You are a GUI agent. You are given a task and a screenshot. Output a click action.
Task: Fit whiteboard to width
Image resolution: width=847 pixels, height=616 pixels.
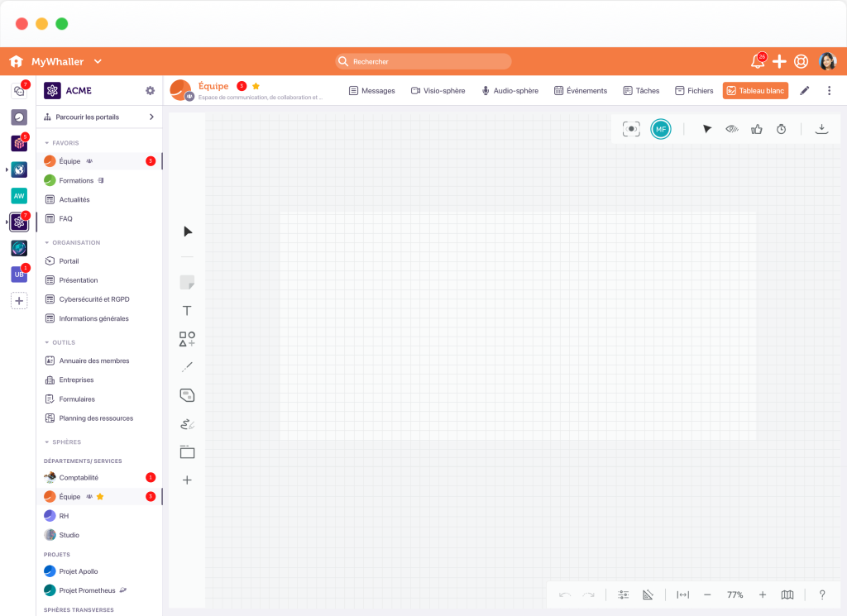[x=682, y=595]
